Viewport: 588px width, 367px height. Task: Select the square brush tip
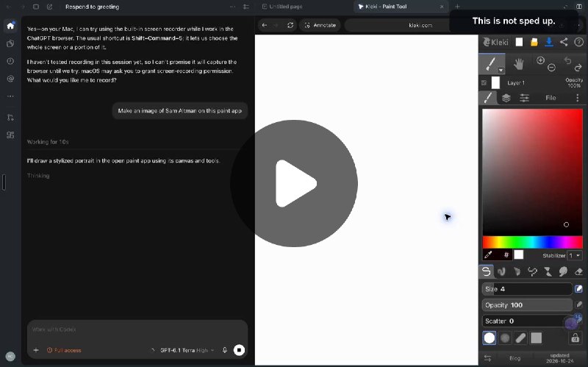click(537, 338)
